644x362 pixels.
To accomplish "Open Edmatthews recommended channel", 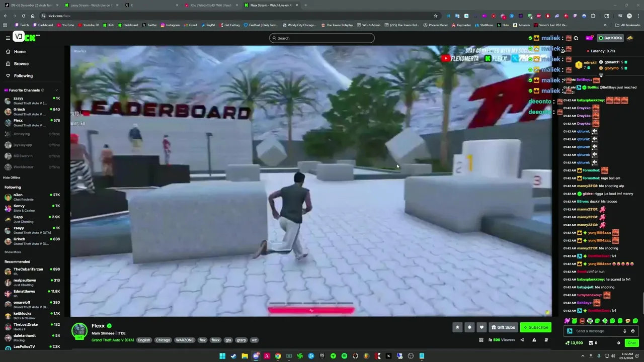I will point(31,294).
